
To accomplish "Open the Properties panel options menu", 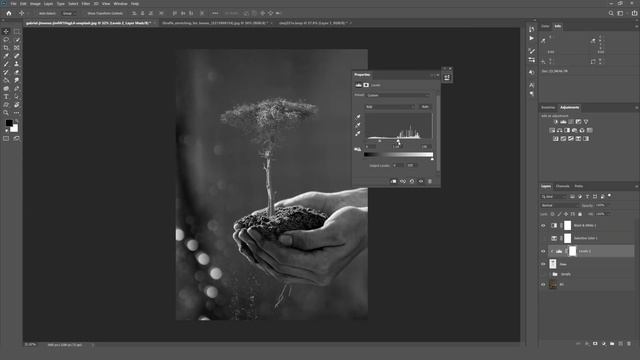I will coord(437,75).
